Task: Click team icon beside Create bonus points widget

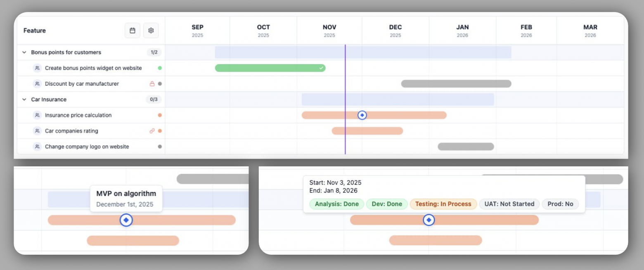Action: coord(37,68)
